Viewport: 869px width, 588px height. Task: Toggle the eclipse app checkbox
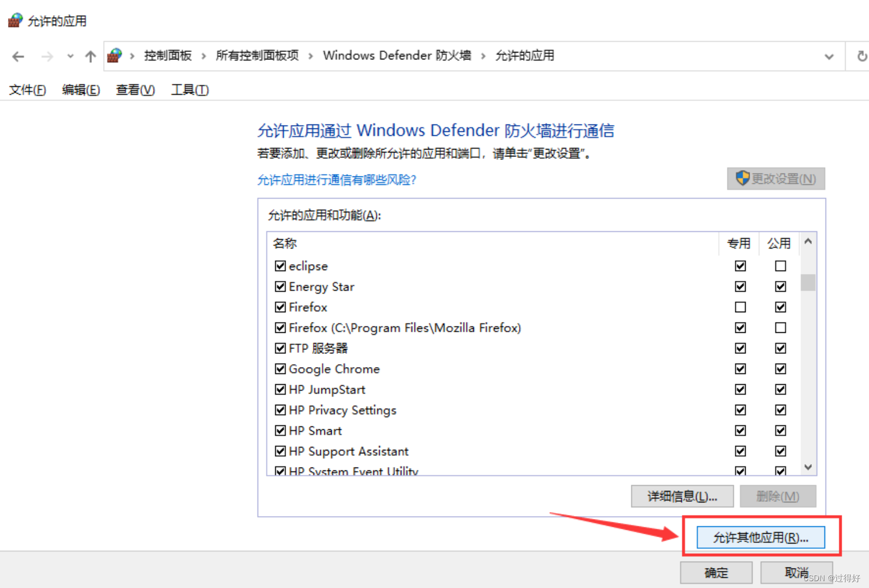tap(280, 266)
